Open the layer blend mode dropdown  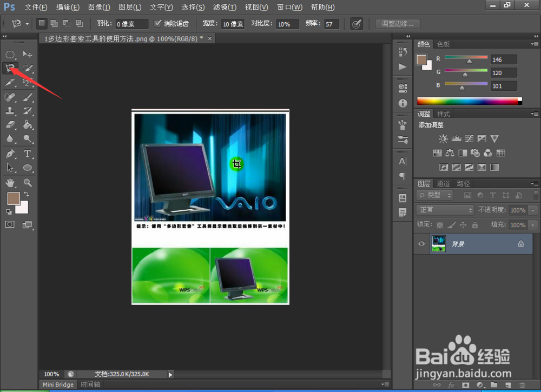coord(445,210)
